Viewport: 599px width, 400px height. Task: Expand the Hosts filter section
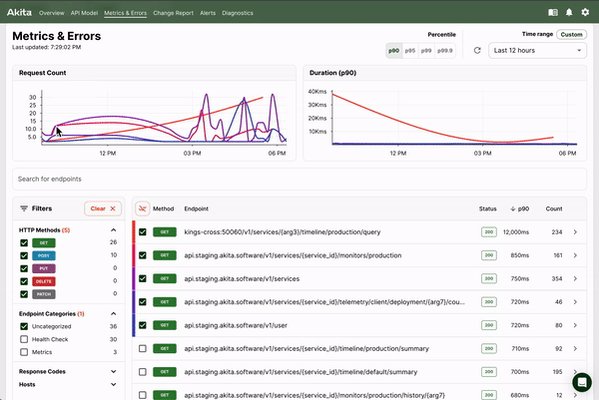click(113, 384)
